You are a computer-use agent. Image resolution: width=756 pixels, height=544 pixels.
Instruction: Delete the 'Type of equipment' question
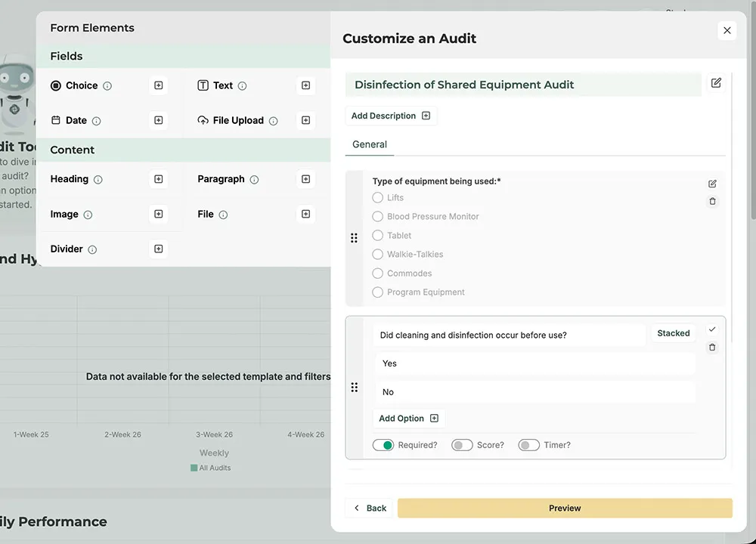point(712,202)
